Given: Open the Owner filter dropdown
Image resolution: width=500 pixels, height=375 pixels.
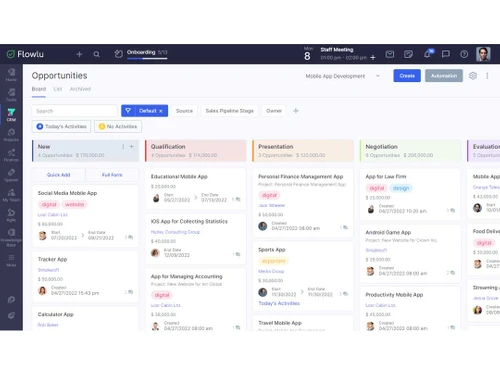Looking at the screenshot, I should (x=274, y=111).
